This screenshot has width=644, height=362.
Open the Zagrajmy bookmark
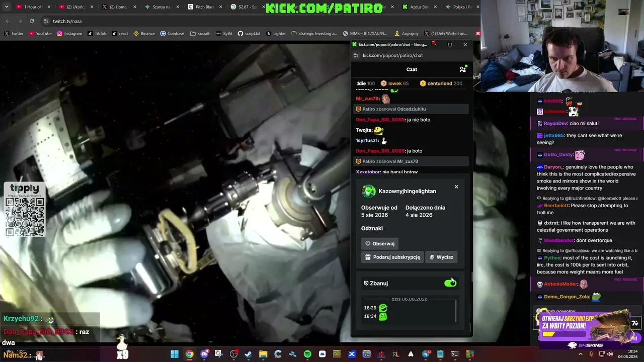tap(407, 34)
